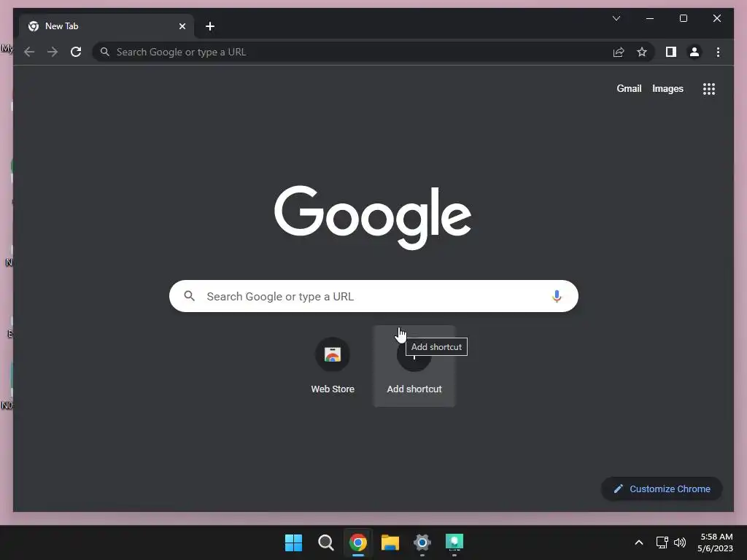Share this page icon in address bar

[619, 52]
